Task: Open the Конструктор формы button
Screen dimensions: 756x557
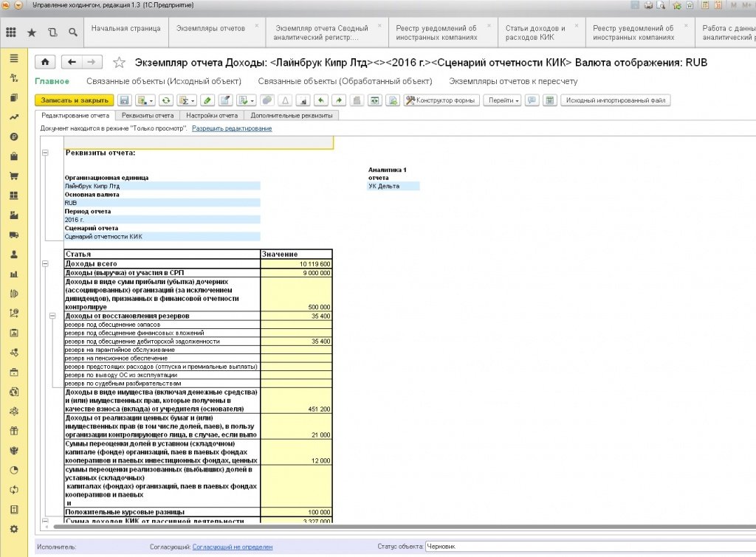Action: pos(441,100)
